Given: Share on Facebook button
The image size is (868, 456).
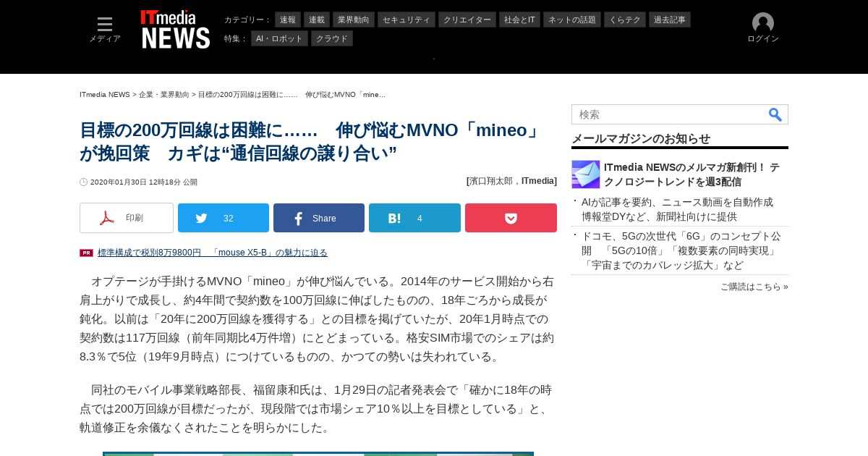Looking at the screenshot, I should (319, 218).
